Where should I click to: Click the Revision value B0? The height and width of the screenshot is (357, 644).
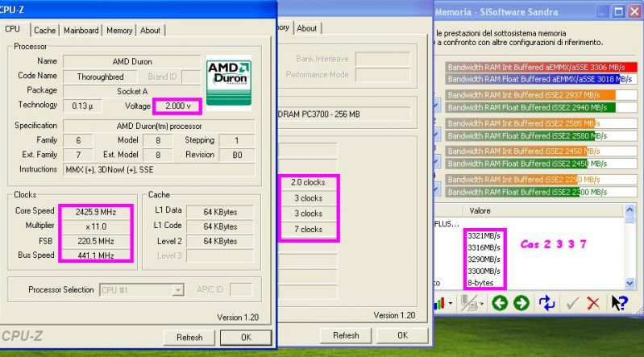[x=237, y=156]
